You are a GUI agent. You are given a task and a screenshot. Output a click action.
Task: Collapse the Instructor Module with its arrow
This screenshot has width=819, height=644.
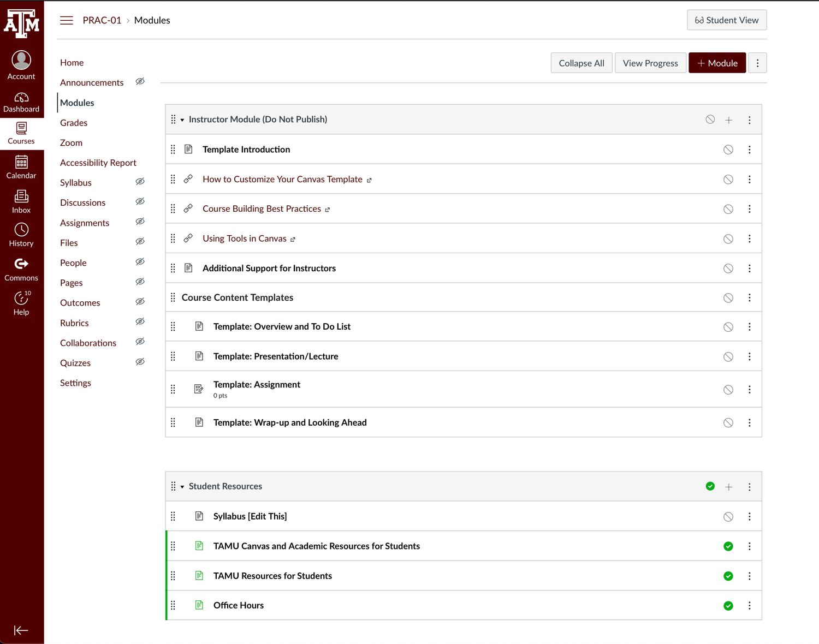(x=182, y=120)
